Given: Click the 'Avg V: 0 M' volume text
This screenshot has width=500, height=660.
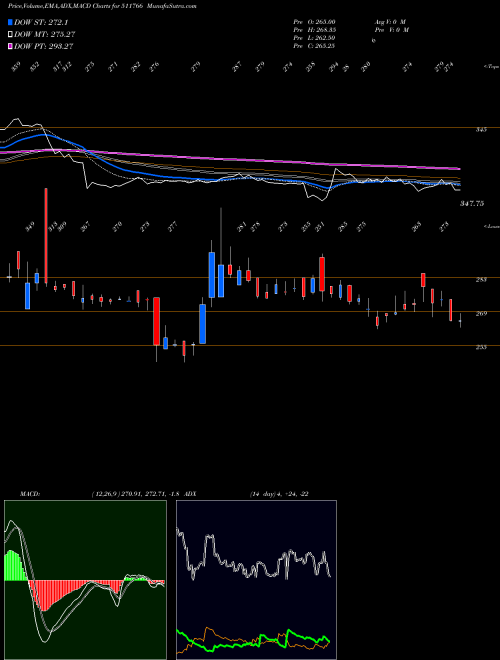Looking at the screenshot, I should [390, 22].
